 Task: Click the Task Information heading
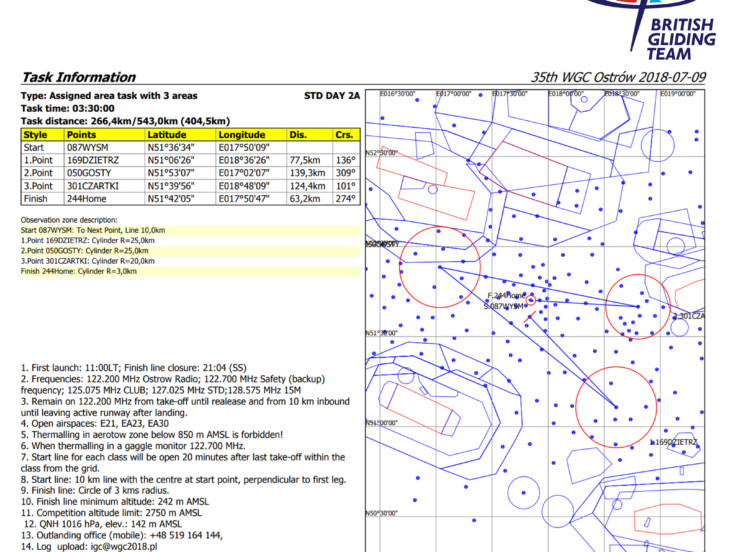point(78,77)
